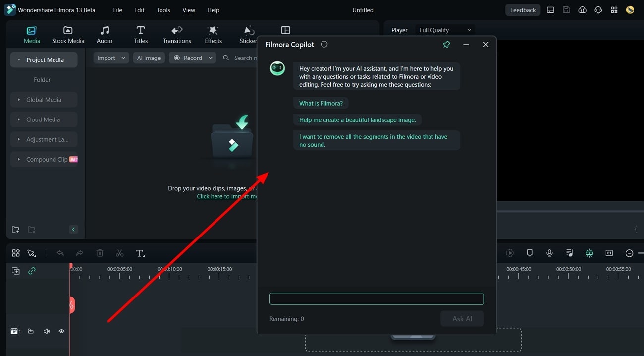Open the Tools menu

point(163,10)
